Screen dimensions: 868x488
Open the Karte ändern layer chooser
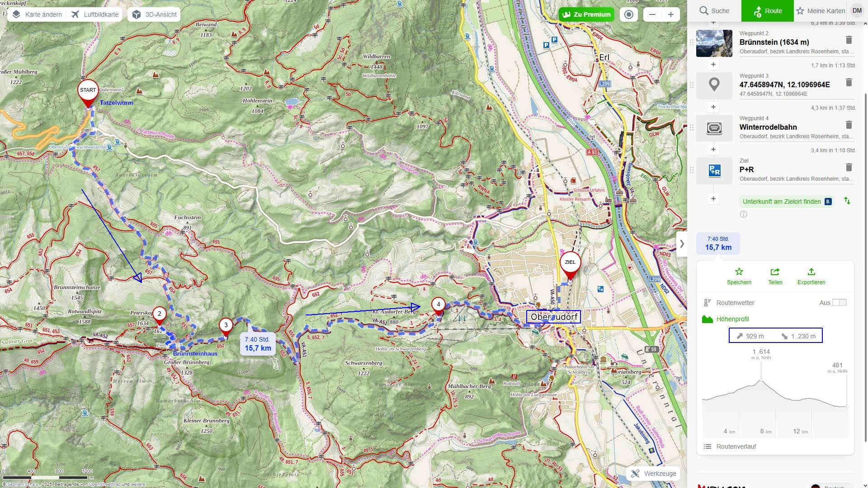37,14
